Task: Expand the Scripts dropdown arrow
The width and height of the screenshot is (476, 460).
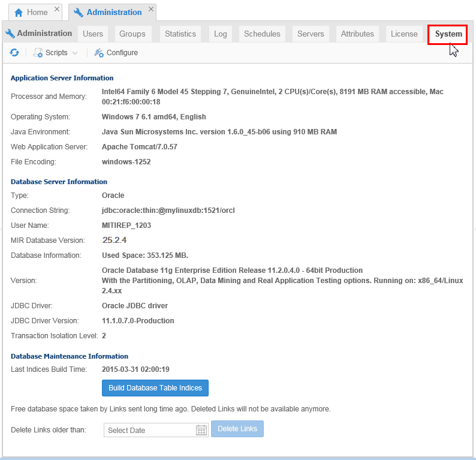Action: pos(75,53)
